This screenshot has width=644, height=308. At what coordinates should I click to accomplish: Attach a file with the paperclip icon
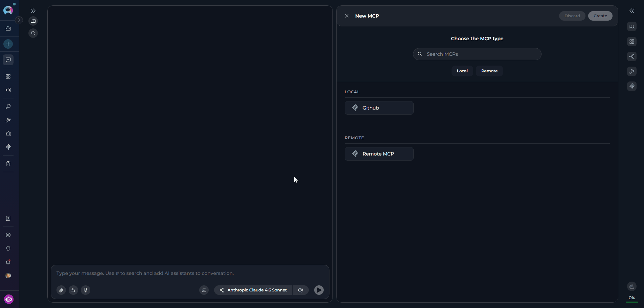pos(61,290)
